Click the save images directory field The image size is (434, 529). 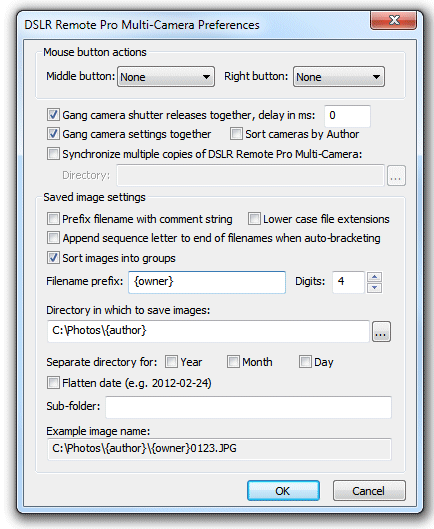point(208,331)
